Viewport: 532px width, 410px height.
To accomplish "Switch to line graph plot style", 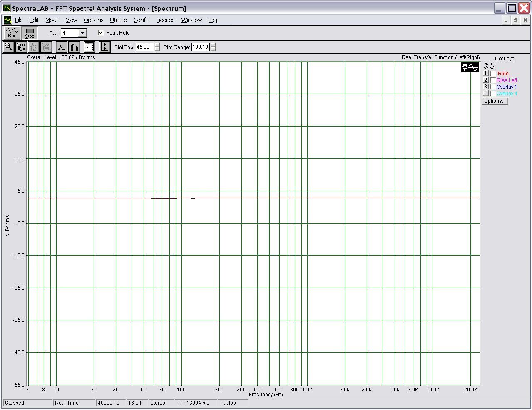I will coord(62,47).
